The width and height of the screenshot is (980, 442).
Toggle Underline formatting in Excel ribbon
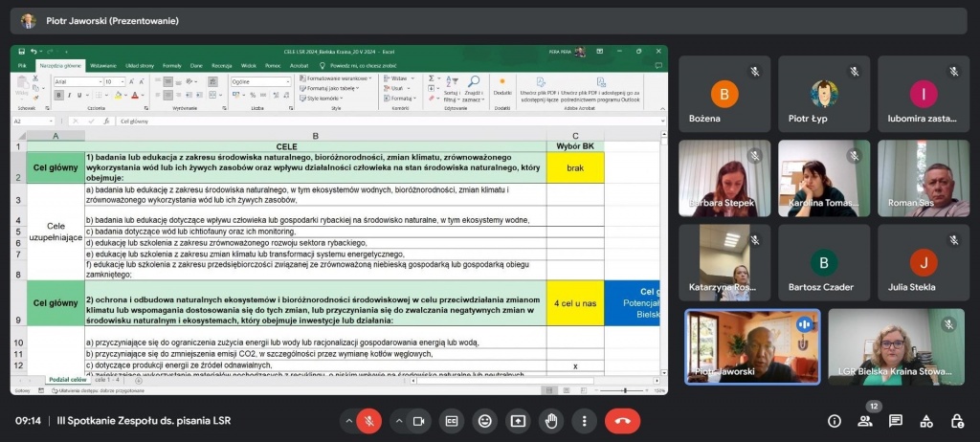[x=79, y=95]
